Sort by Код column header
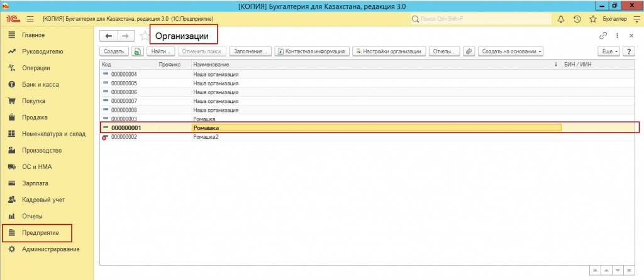The height and width of the screenshot is (280, 644). pos(128,65)
